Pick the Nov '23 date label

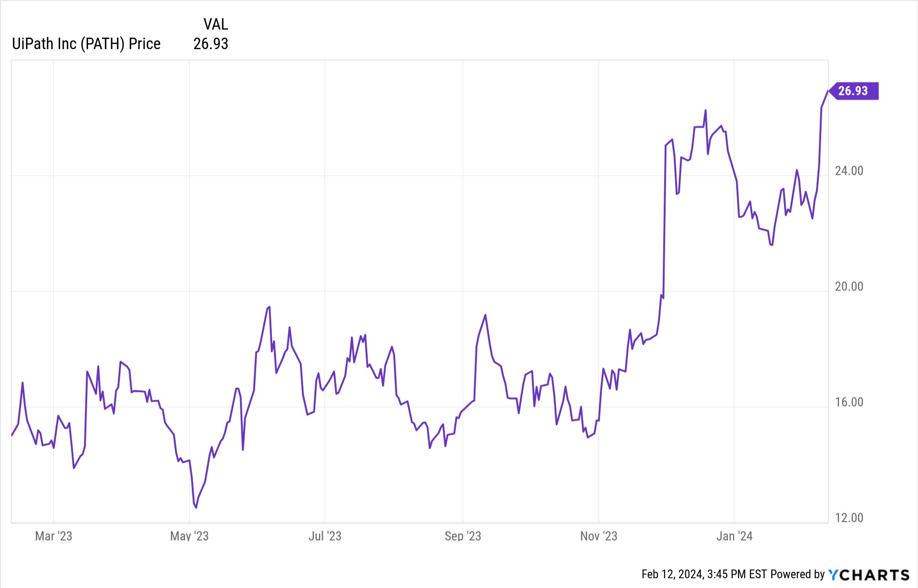[599, 536]
